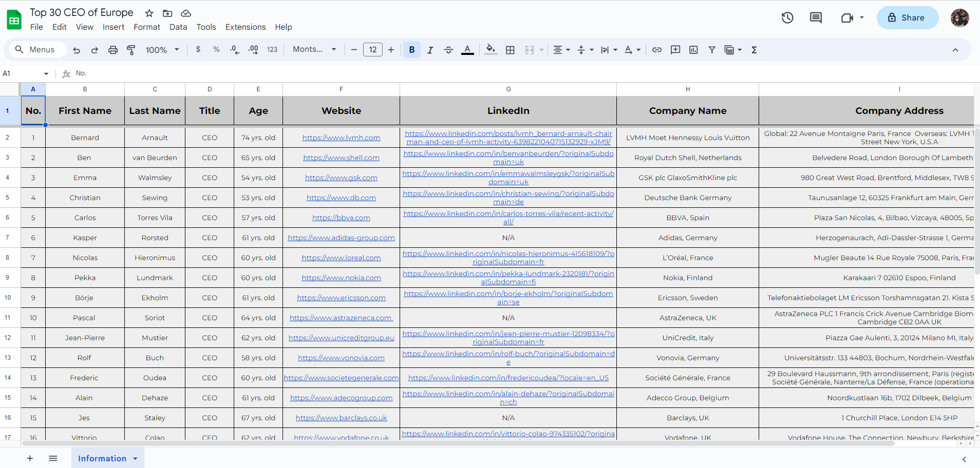Open the Functions sigma icon
This screenshot has width=980, height=468.
754,50
